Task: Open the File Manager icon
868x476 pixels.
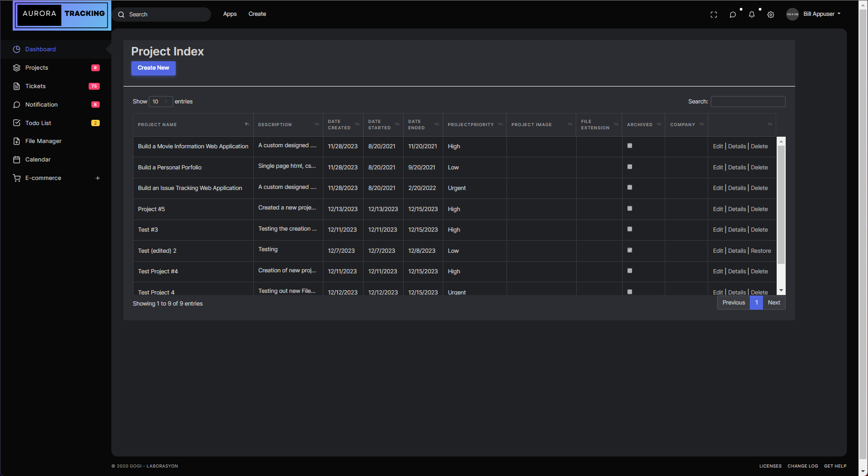Action: click(16, 141)
